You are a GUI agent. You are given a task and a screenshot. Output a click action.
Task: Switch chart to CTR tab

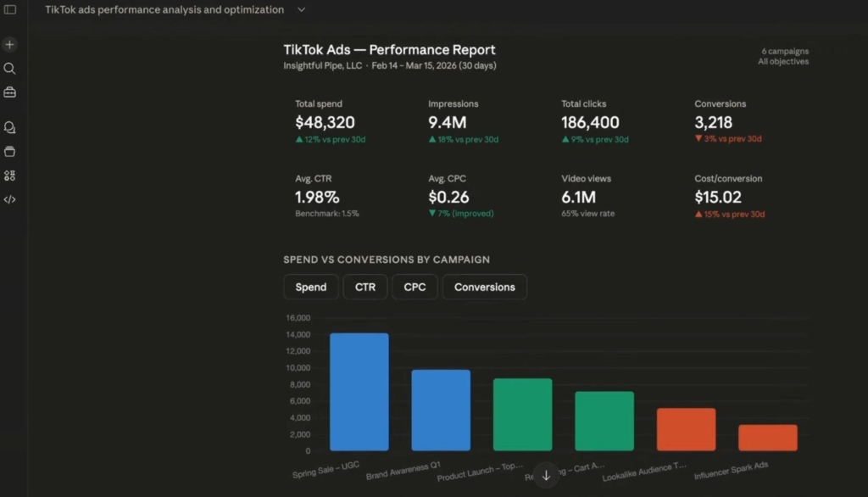(365, 287)
